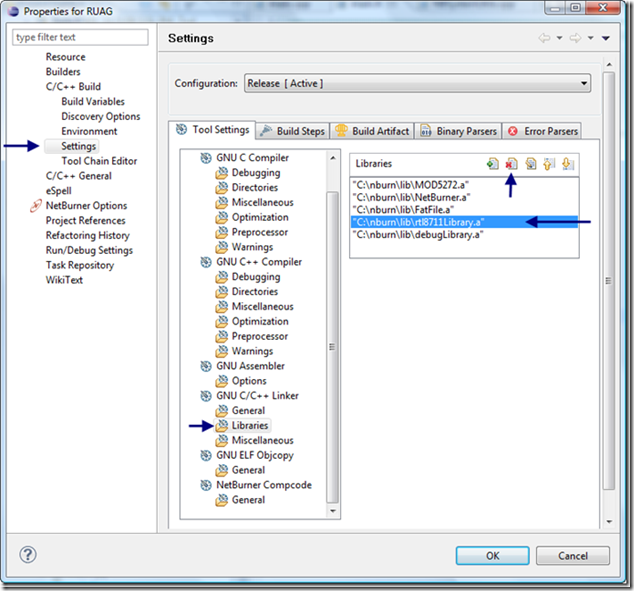Select Builders in the properties tree

[x=63, y=72]
